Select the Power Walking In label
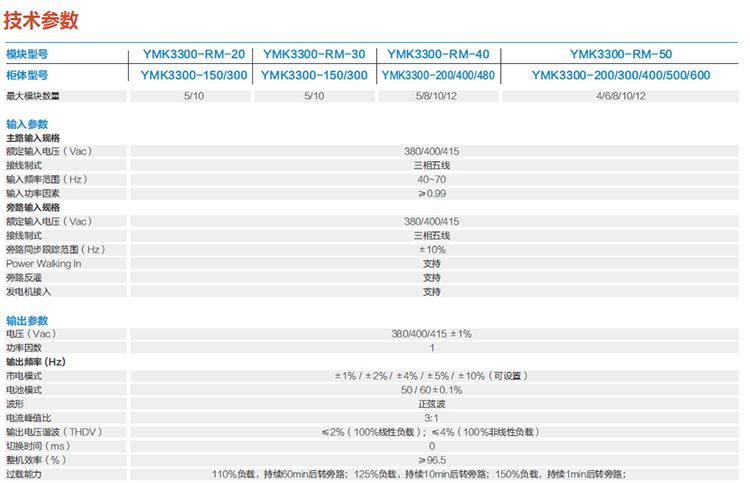750x483 pixels. click(x=44, y=263)
